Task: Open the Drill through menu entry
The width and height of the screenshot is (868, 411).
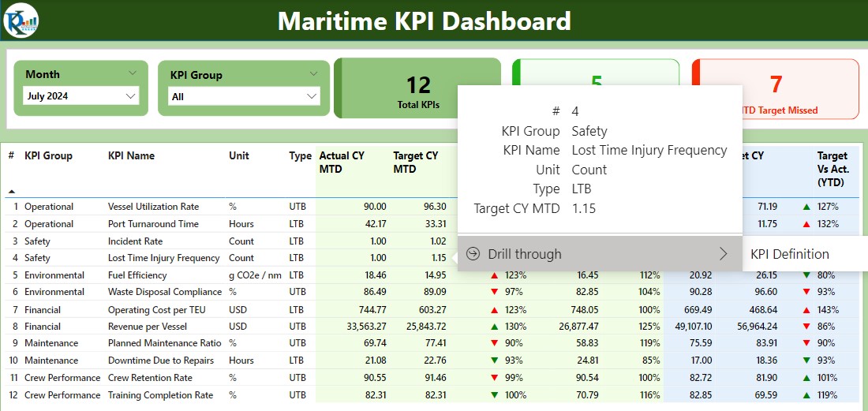Action: [600, 254]
